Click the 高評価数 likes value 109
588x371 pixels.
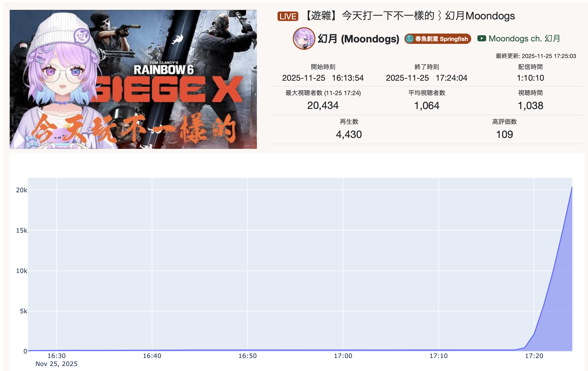click(505, 134)
